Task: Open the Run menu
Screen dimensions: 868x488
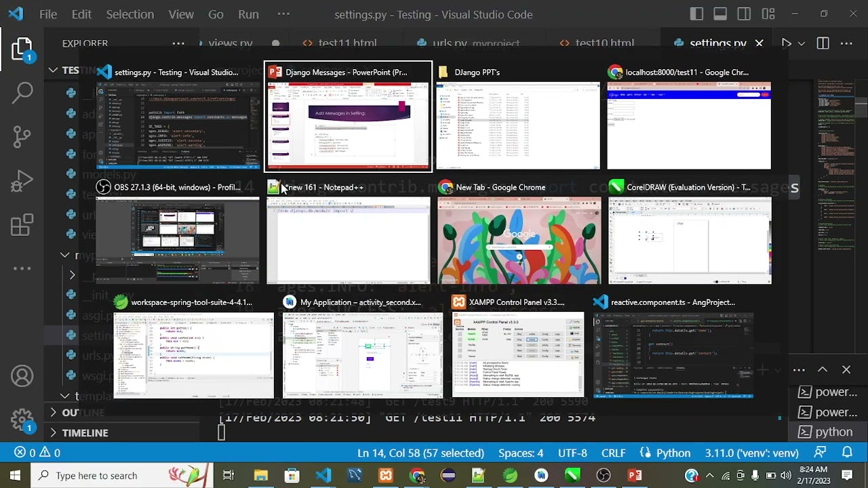Action: tap(248, 14)
